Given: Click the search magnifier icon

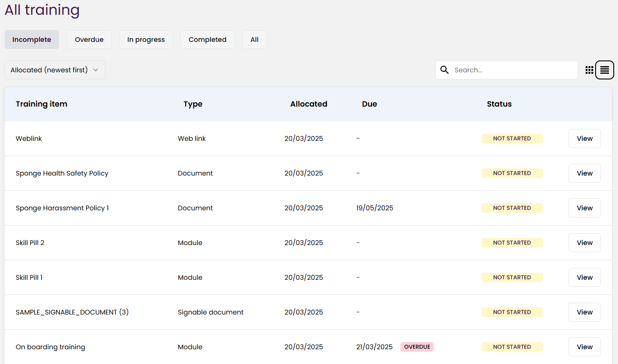Looking at the screenshot, I should click(x=445, y=70).
